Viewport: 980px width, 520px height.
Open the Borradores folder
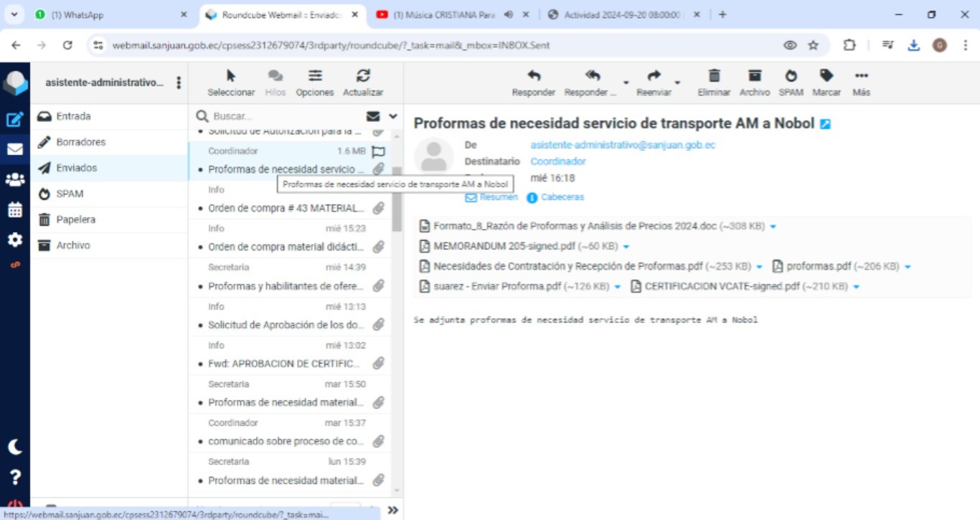[80, 142]
